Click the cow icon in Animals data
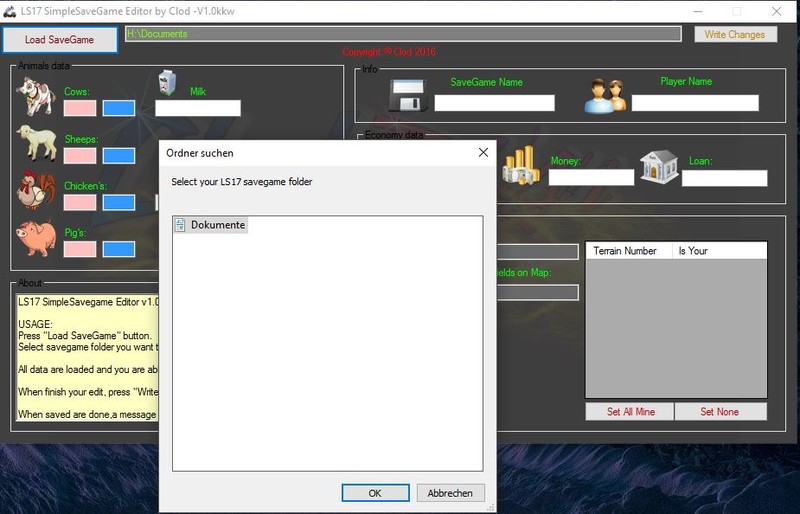The height and width of the screenshot is (514, 800). 34,96
